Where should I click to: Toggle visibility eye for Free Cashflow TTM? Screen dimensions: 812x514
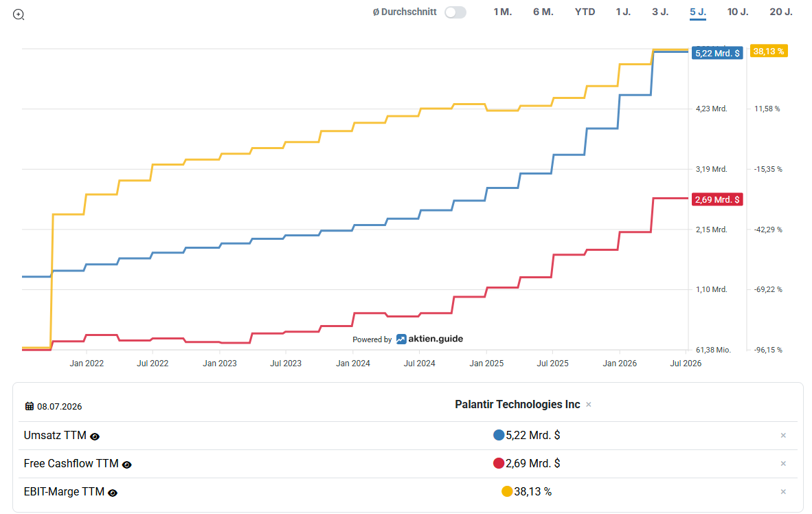tap(127, 465)
